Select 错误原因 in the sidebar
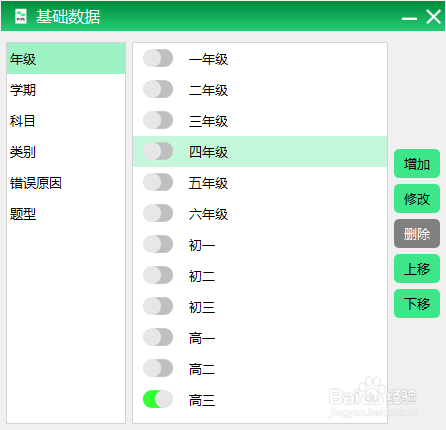This screenshot has width=446, height=430. point(66,183)
